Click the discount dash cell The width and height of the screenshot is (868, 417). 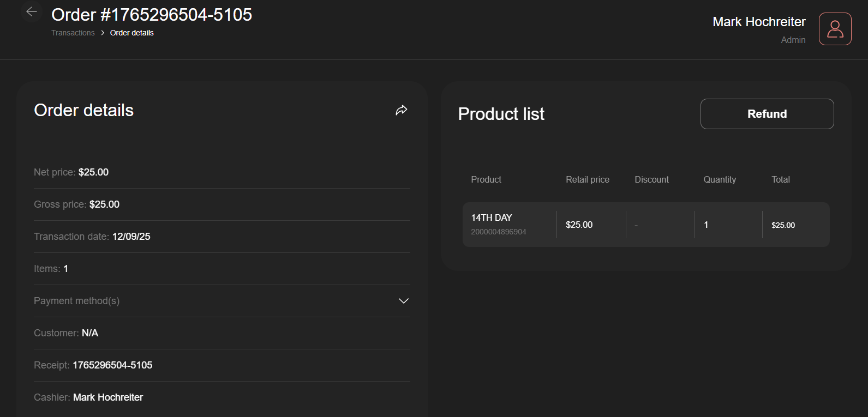point(636,225)
